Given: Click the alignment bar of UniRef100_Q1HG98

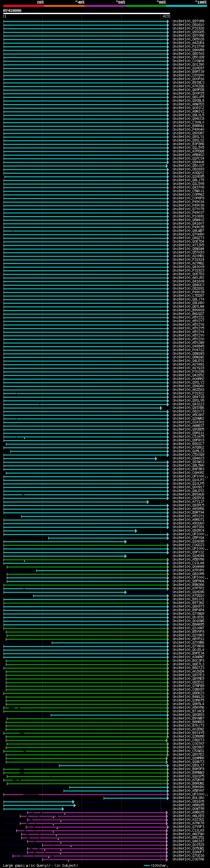Looking at the screenshot, I should click(x=65, y=542).
